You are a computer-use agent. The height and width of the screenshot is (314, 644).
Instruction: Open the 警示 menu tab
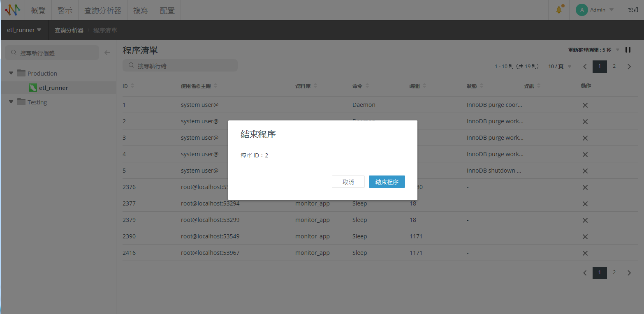(x=65, y=10)
